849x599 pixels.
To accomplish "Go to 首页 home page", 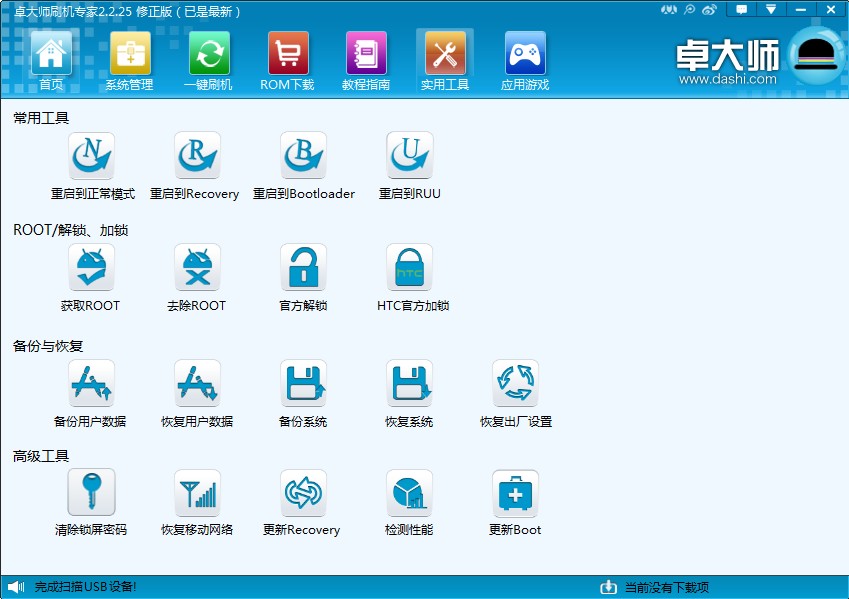I will pyautogui.click(x=51, y=58).
